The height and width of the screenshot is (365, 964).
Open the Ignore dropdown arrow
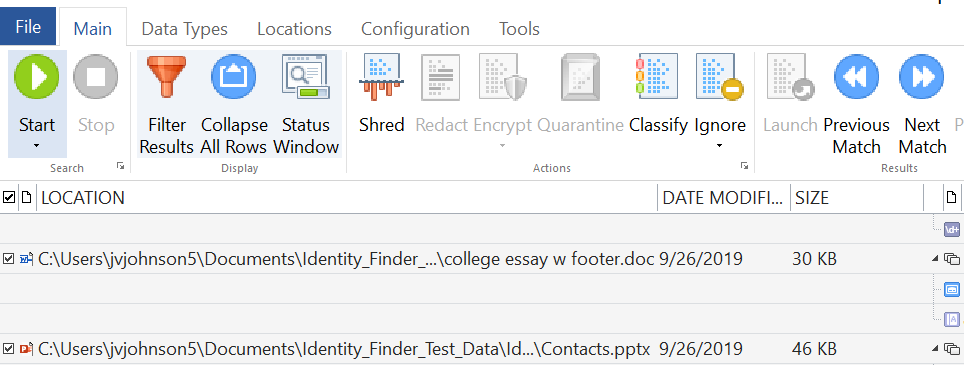pos(719,146)
